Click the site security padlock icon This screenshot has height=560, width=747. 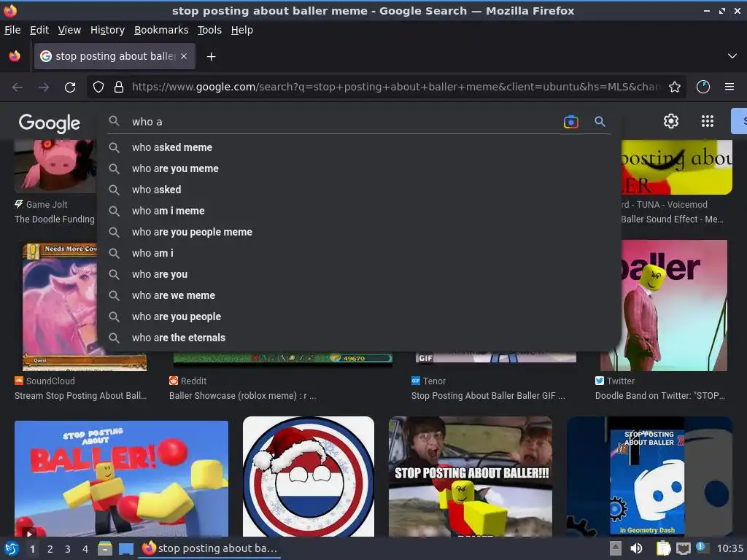[119, 87]
